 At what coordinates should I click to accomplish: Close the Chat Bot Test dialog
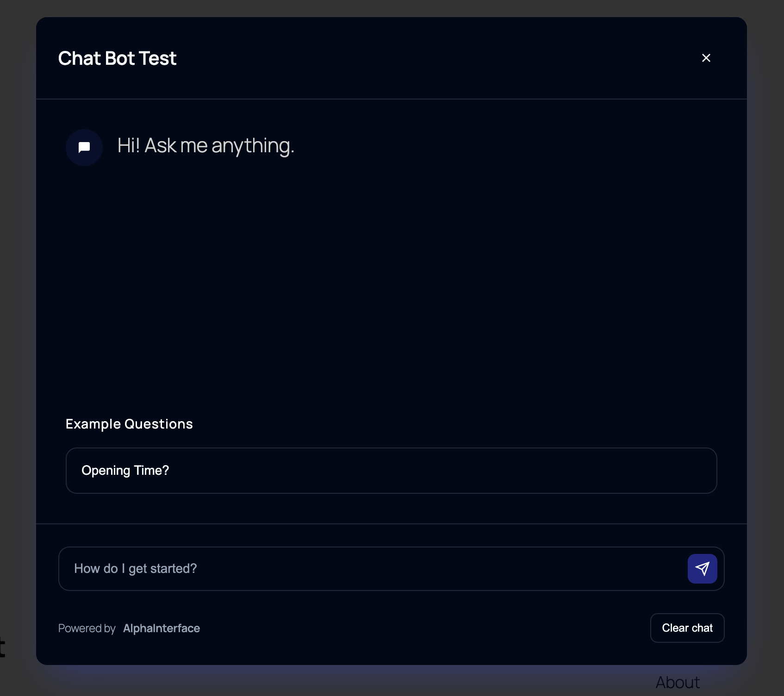click(706, 58)
